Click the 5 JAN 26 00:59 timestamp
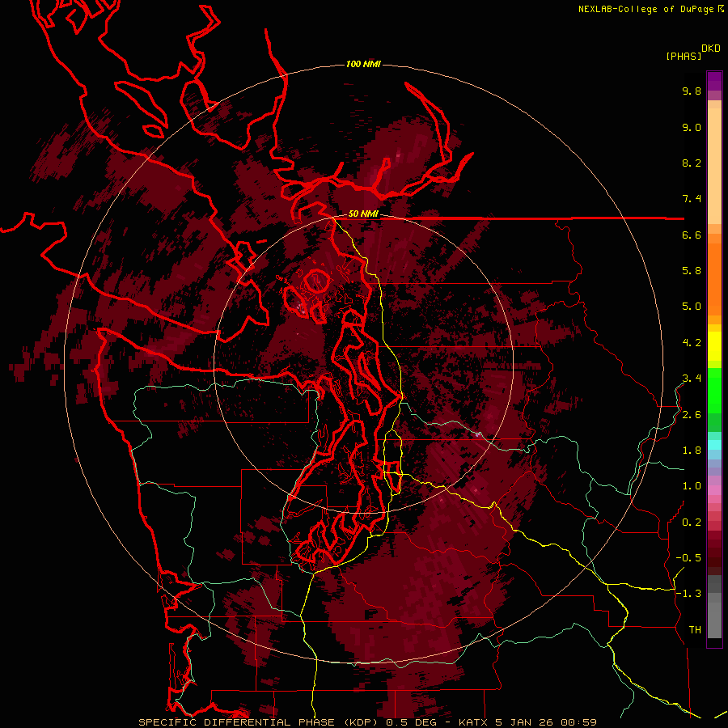This screenshot has height=728, width=728. 548,722
